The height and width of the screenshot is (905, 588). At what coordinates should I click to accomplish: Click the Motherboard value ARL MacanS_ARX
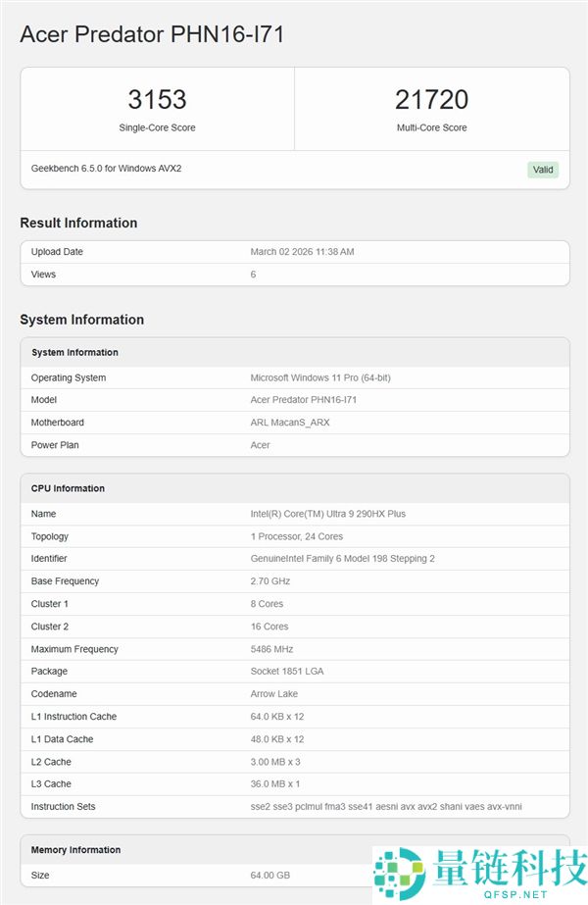coord(292,423)
